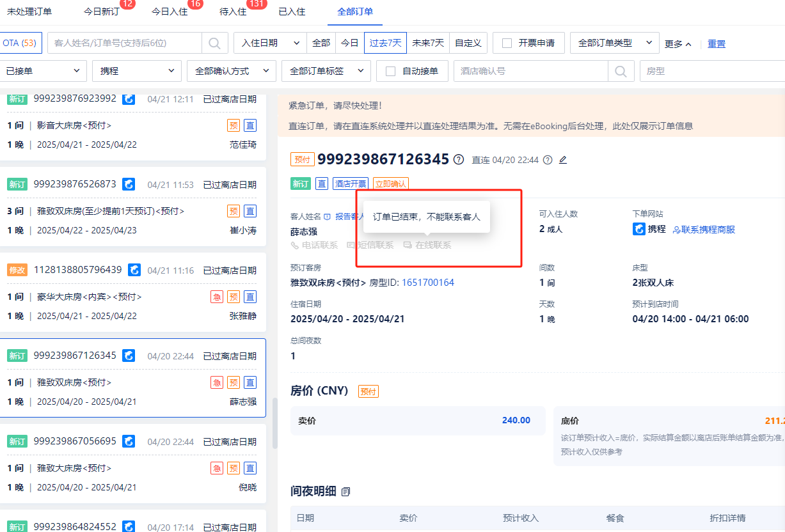This screenshot has width=785, height=532.
Task: Click the 重置 reset link
Action: pyautogui.click(x=717, y=44)
